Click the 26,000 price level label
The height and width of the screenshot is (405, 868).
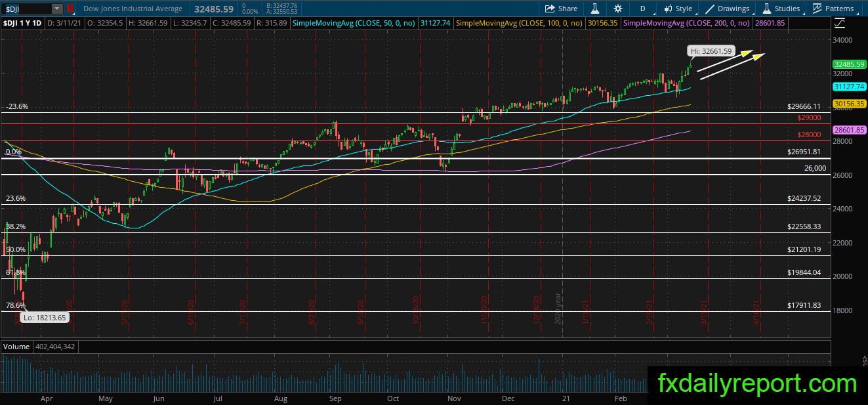coord(815,168)
